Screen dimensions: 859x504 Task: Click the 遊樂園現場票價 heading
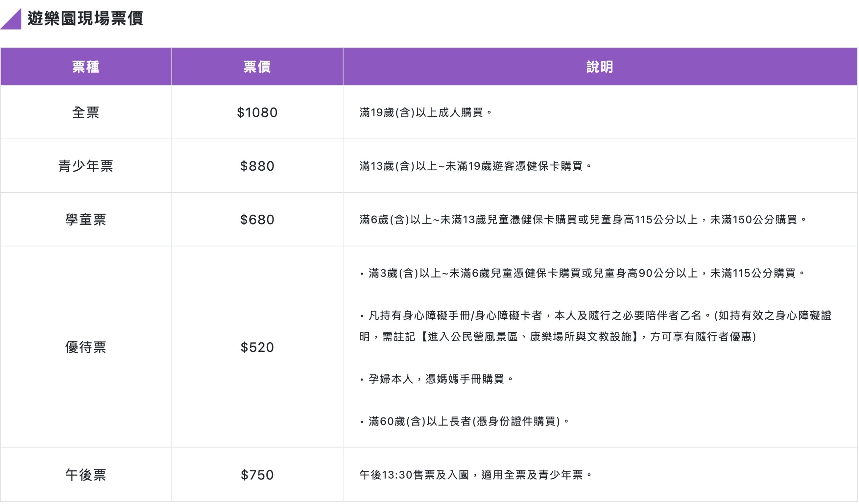86,19
